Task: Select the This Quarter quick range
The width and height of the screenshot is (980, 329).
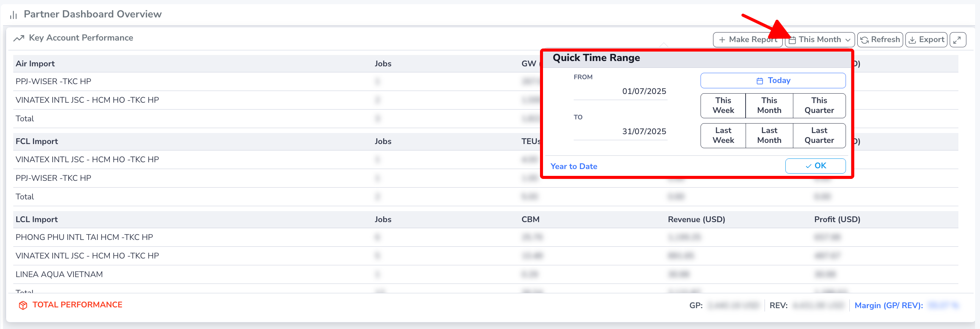Action: (x=819, y=105)
